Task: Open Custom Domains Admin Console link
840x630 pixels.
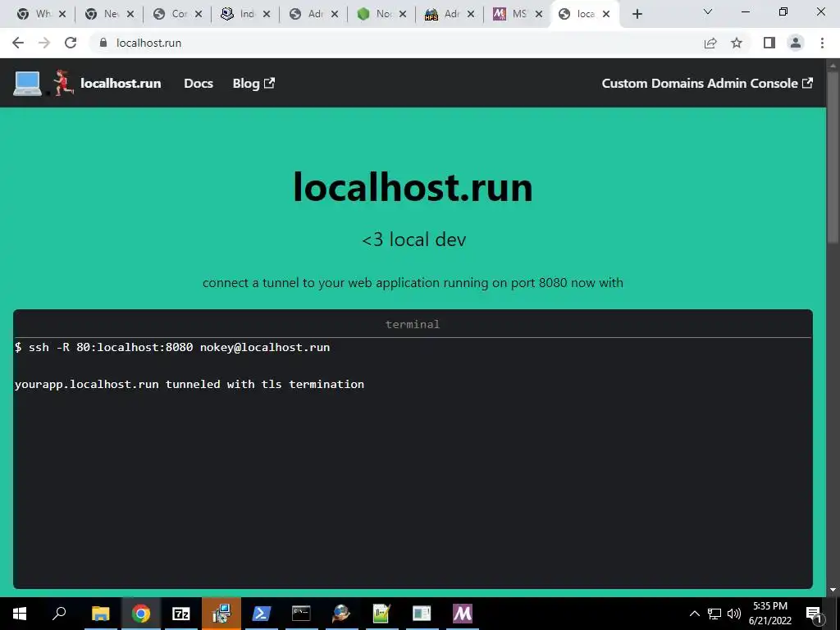Action: point(707,84)
